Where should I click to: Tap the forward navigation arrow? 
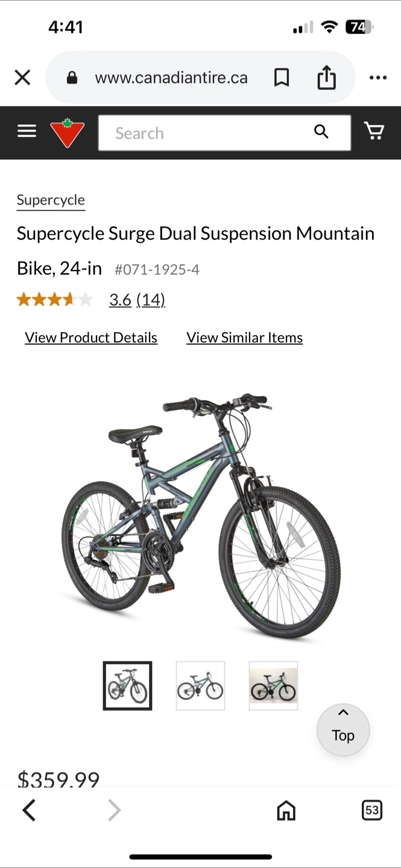115,810
